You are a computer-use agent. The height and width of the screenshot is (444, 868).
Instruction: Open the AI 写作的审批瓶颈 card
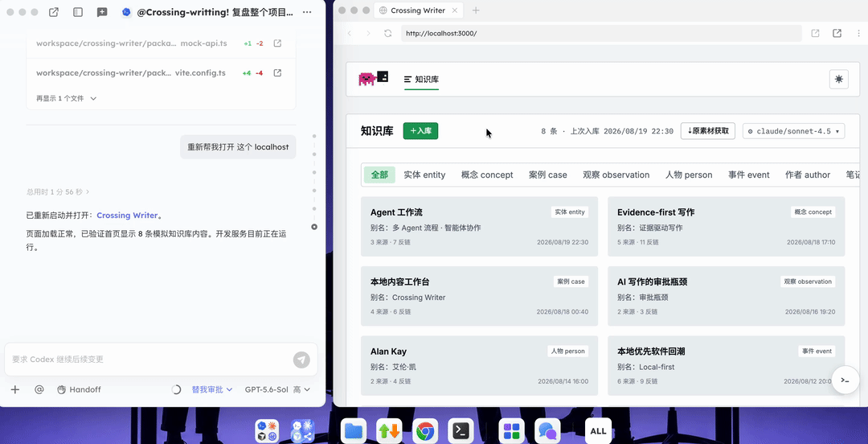(727, 296)
